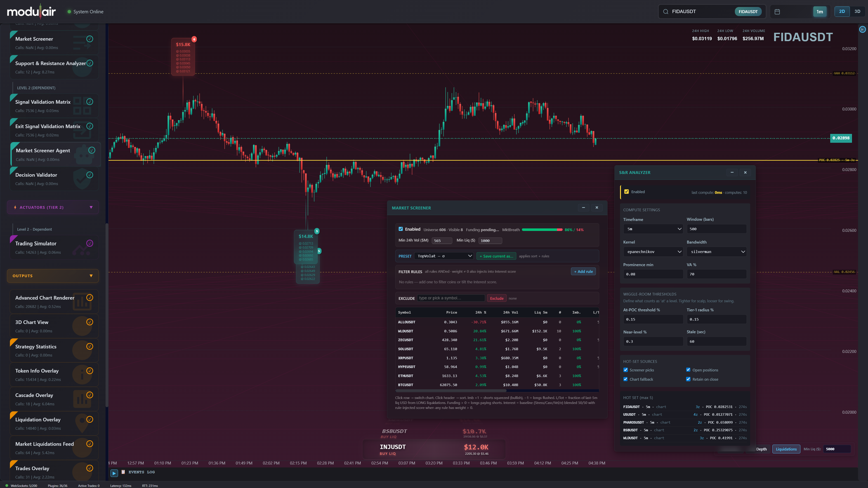Toggle Cascade Overlay check icon
868x488 pixels.
(x=90, y=395)
